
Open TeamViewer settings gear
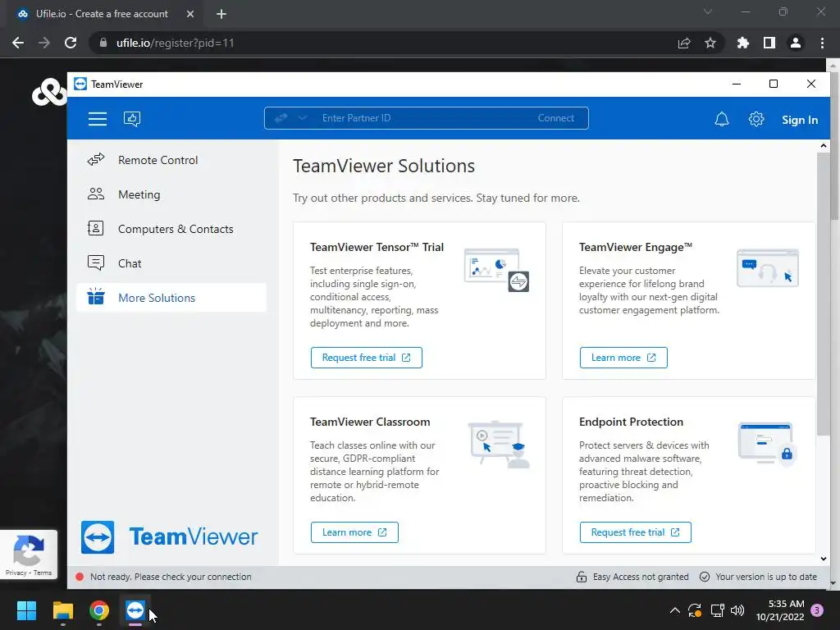click(x=756, y=119)
